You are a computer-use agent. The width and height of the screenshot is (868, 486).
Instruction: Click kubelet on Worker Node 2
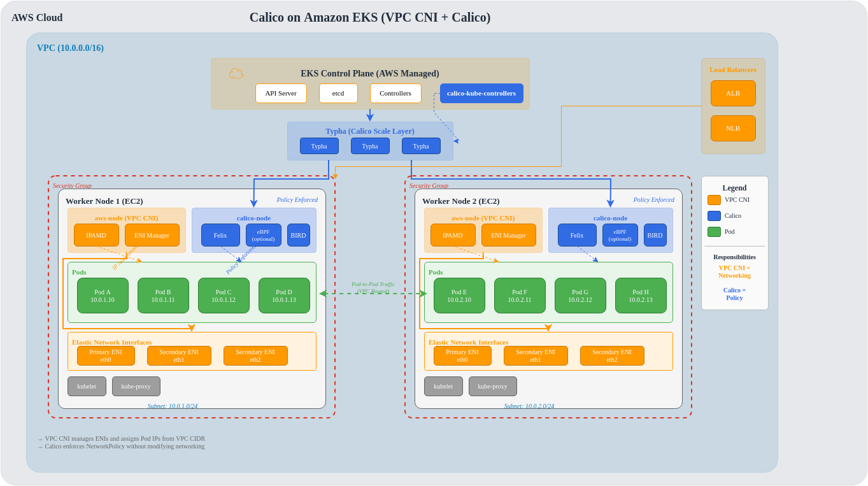443,387
